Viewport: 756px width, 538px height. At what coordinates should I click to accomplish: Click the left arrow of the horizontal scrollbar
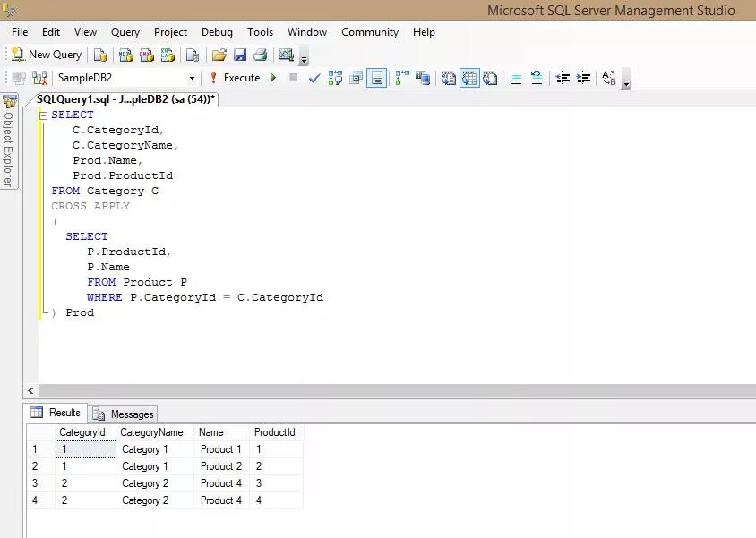[30, 390]
